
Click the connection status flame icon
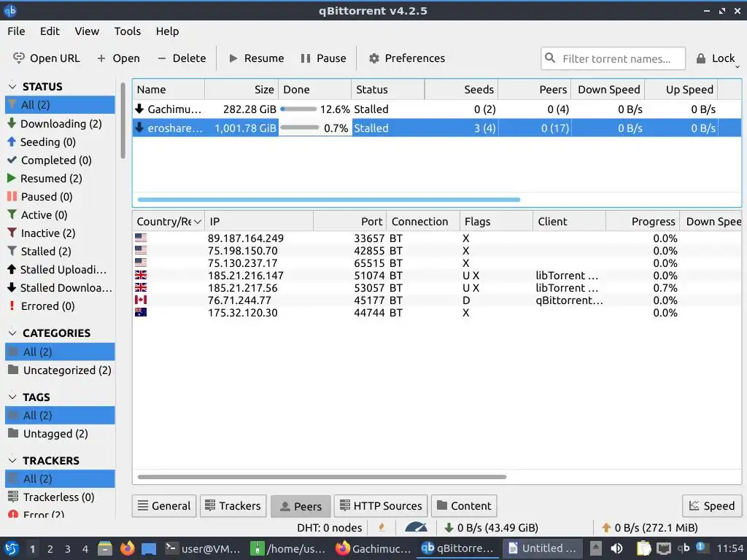pyautogui.click(x=382, y=527)
